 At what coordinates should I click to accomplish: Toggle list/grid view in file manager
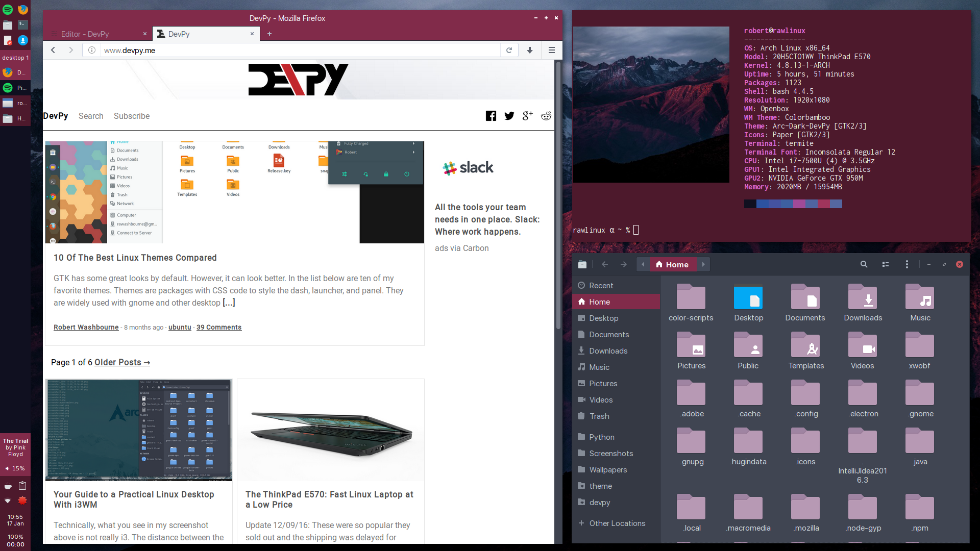pyautogui.click(x=886, y=264)
